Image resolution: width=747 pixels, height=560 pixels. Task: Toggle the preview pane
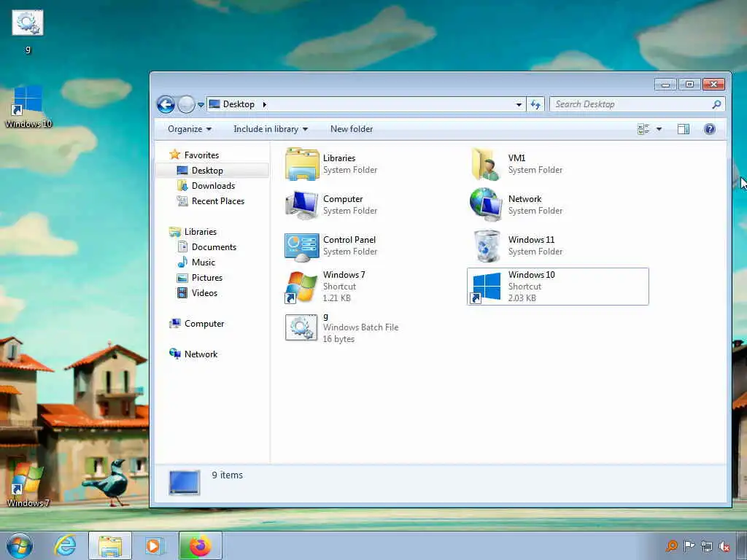[x=683, y=129]
